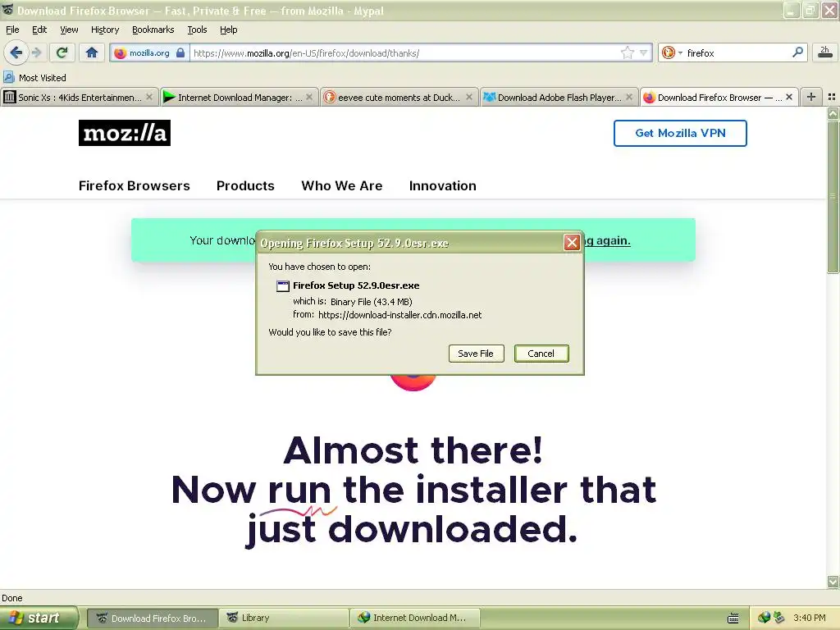Open the View menu
The width and height of the screenshot is (840, 630).
[x=69, y=30]
